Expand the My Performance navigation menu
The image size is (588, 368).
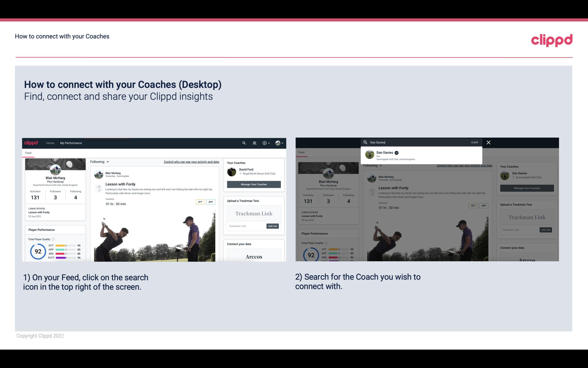(71, 143)
